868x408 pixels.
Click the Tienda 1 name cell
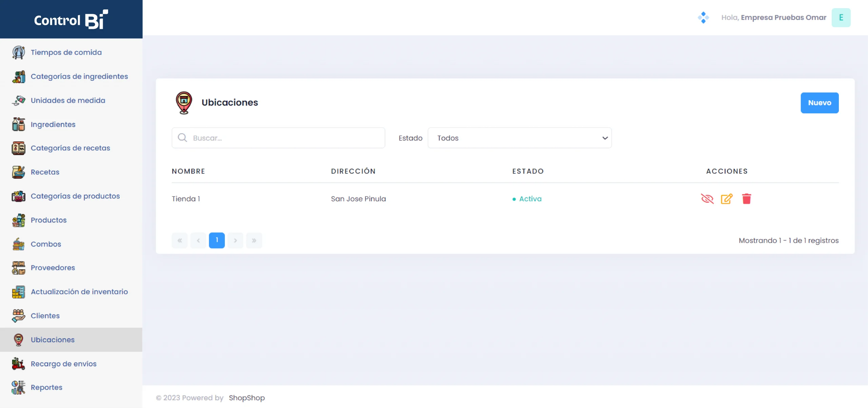click(186, 199)
